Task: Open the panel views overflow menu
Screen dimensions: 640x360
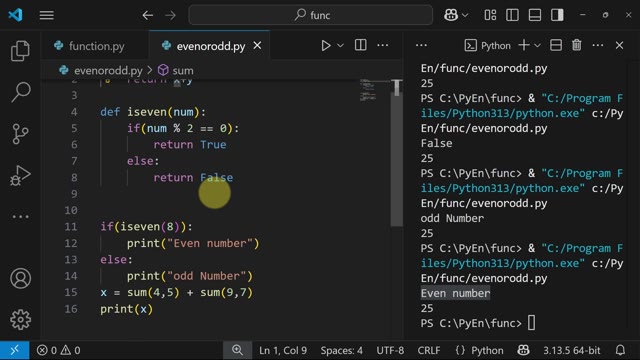Action: click(x=421, y=45)
